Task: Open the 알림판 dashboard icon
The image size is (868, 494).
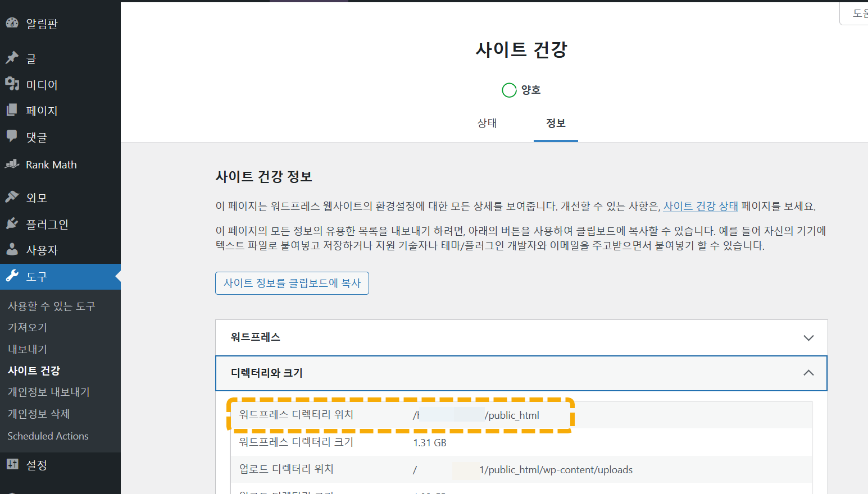Action: (x=12, y=22)
